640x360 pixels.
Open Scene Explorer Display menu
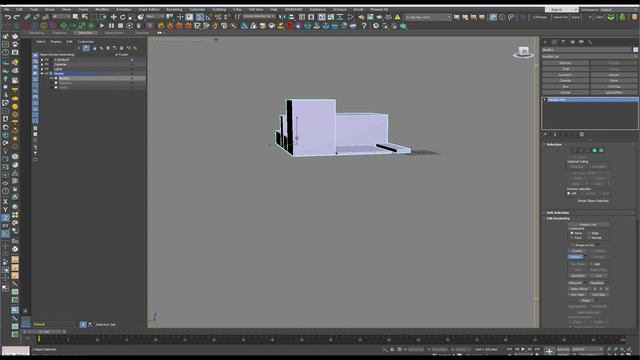coord(56,42)
